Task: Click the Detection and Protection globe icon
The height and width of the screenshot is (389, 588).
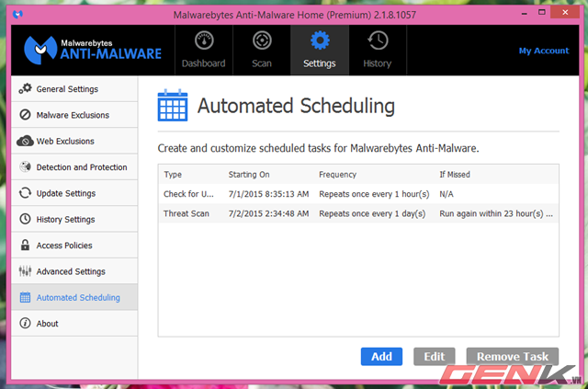Action: point(25,166)
